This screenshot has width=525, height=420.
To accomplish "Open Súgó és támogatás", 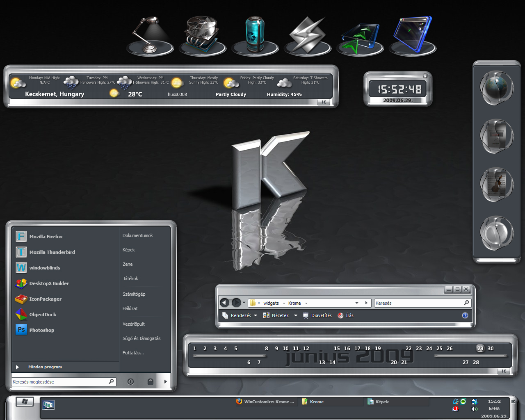I will [x=142, y=338].
